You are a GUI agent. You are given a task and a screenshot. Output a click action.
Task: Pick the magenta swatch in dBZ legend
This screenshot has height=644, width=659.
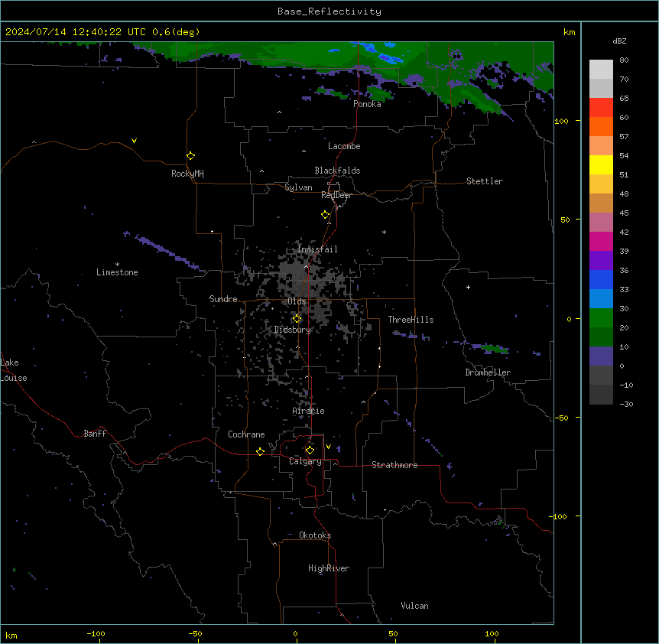point(601,241)
